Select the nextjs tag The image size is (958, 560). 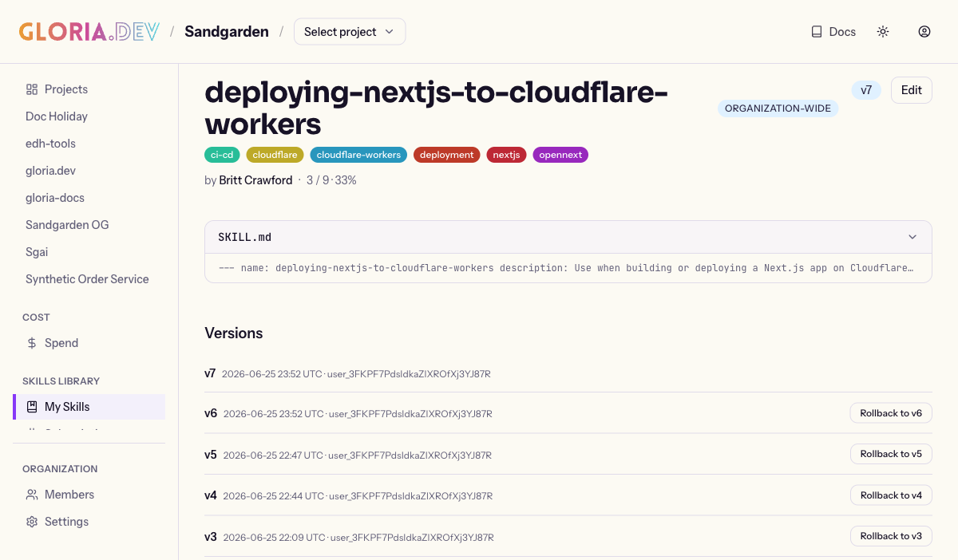pos(506,155)
